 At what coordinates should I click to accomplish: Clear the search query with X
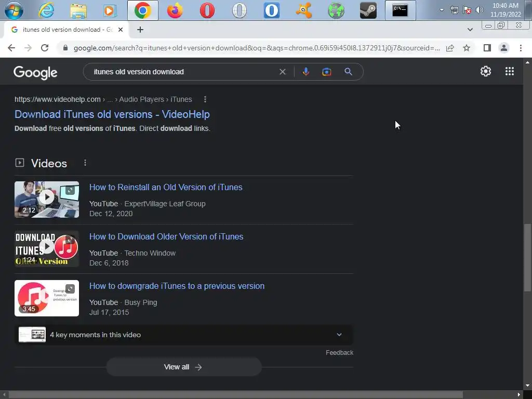(283, 72)
